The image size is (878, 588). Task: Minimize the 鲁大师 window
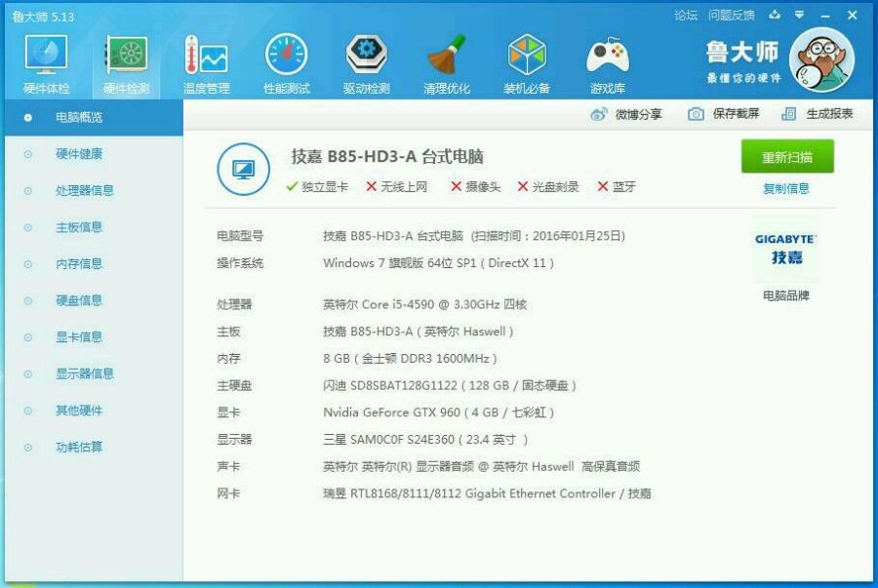tap(825, 17)
